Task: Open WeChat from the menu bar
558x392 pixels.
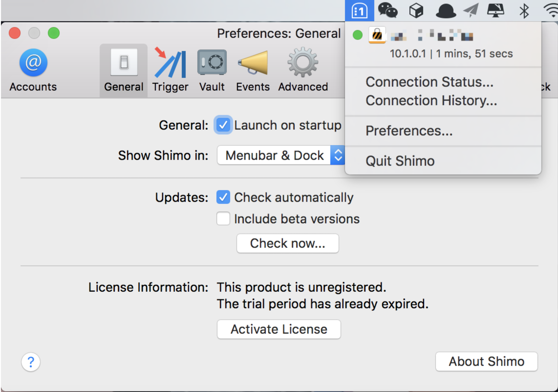Action: tap(388, 11)
